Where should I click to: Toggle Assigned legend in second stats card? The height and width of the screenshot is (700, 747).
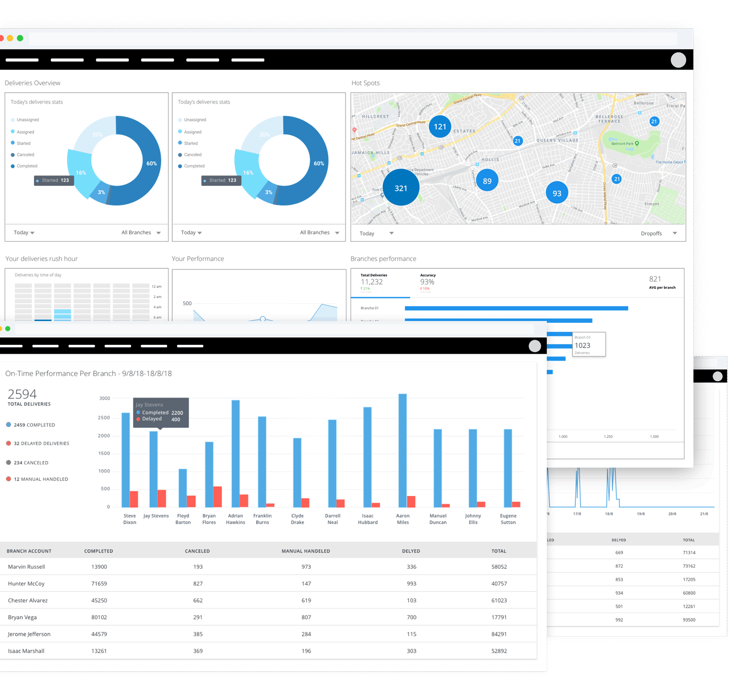pyautogui.click(x=190, y=132)
